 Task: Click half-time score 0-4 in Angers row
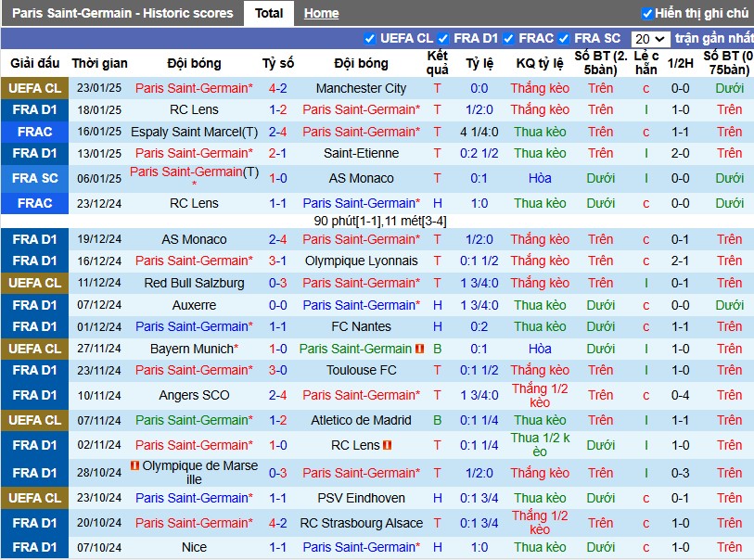[681, 395]
